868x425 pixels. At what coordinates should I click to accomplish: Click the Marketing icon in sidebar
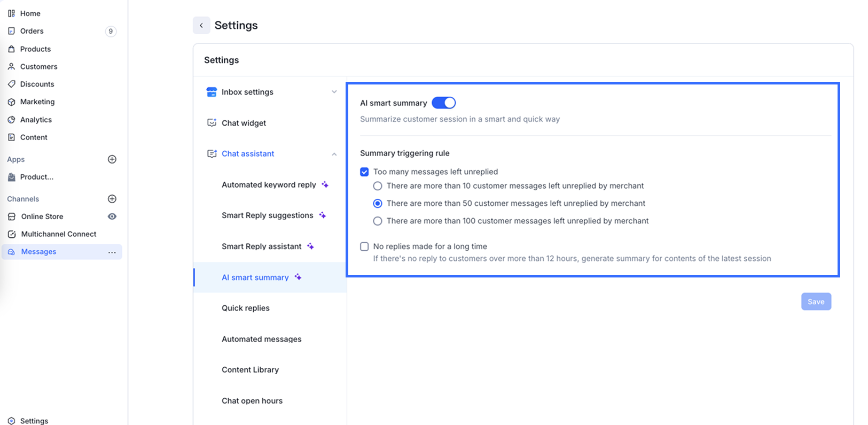[11, 102]
